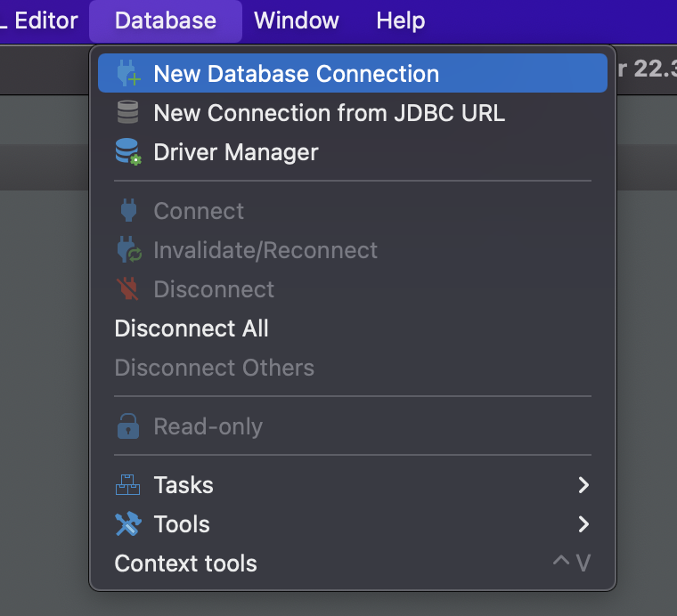Select the Disconnect Others entry

click(214, 368)
